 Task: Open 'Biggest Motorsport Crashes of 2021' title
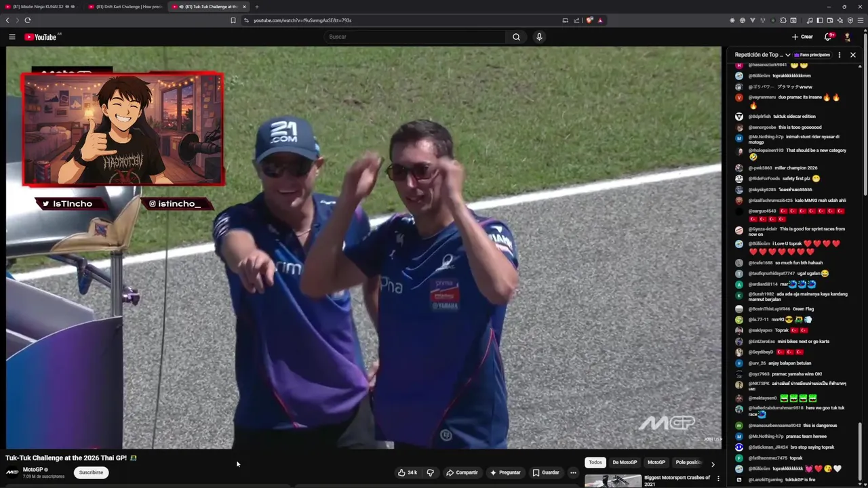[x=677, y=481]
